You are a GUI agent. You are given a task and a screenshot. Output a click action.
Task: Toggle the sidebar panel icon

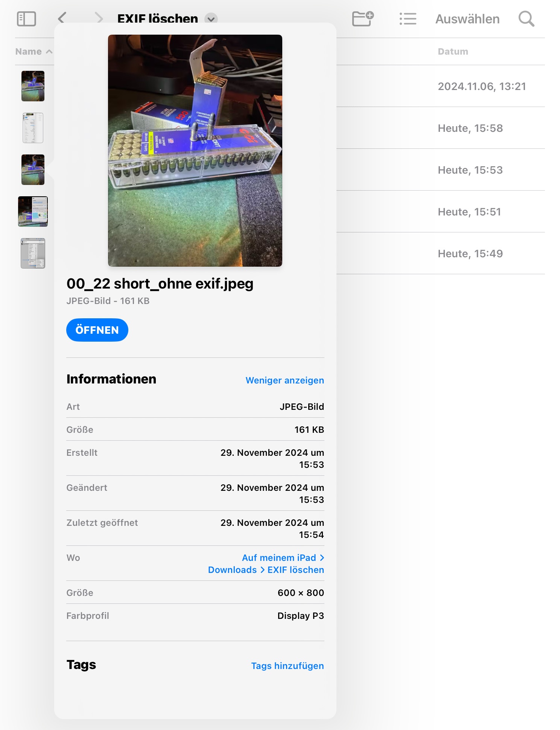26,19
